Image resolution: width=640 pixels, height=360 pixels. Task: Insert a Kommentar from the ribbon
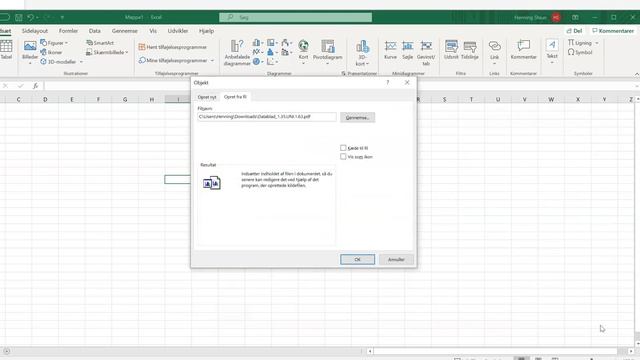(x=523, y=50)
